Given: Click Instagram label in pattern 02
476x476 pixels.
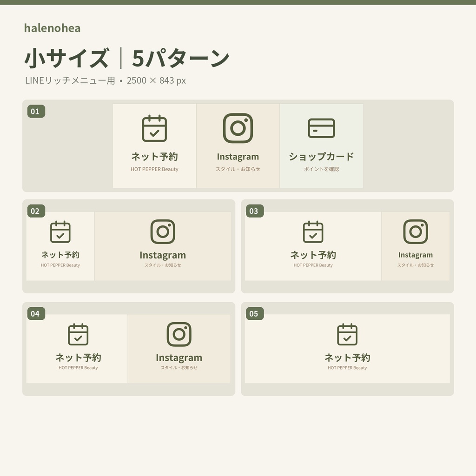Looking at the screenshot, I should [x=163, y=255].
